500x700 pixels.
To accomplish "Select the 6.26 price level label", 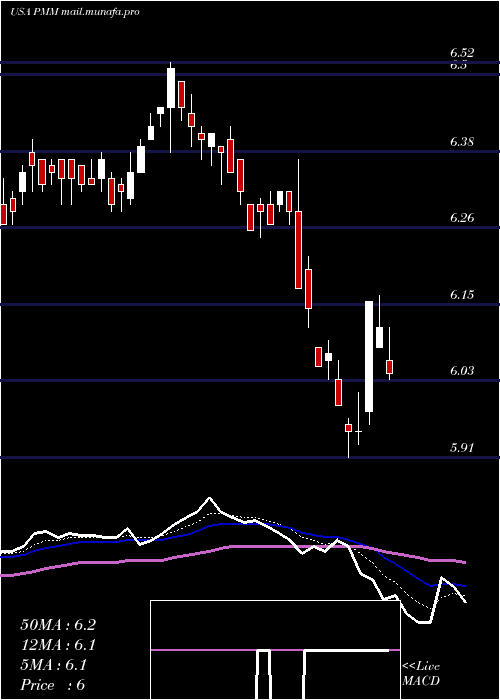I will point(462,218).
